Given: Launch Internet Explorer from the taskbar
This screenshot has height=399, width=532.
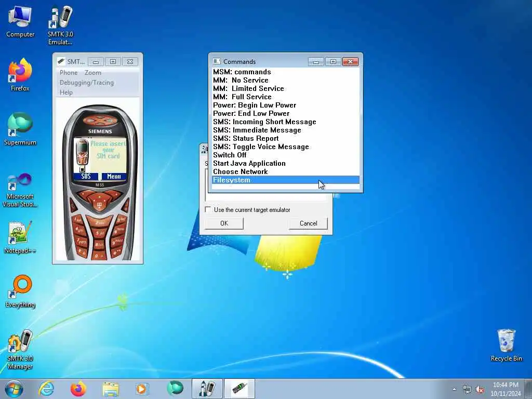Looking at the screenshot, I should point(46,389).
